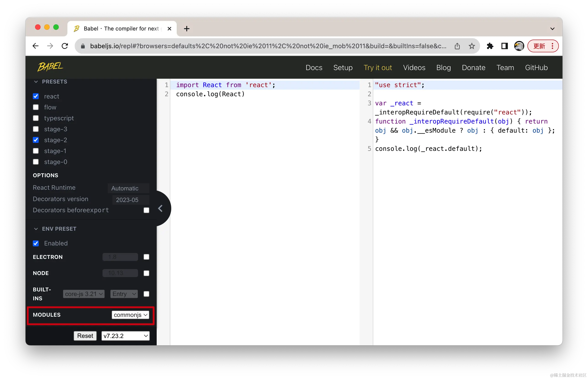This screenshot has width=588, height=379.
Task: Open the Docs navigation item
Action: coord(314,67)
